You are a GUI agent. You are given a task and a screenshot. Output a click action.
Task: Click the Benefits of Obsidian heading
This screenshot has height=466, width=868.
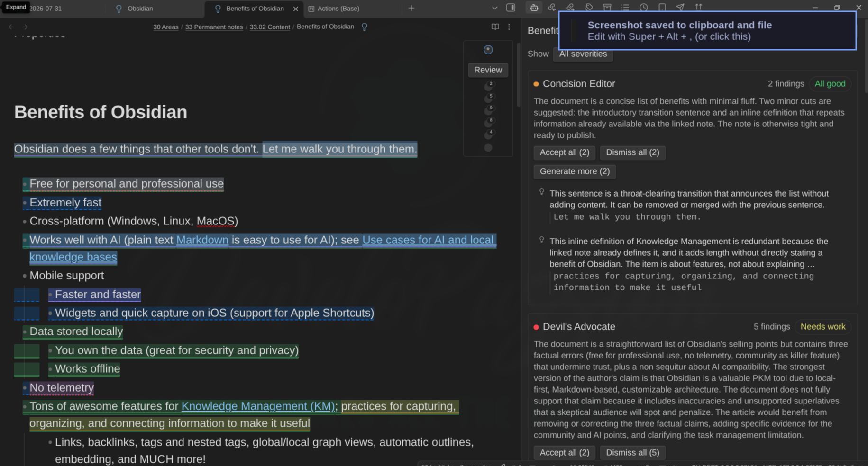101,112
